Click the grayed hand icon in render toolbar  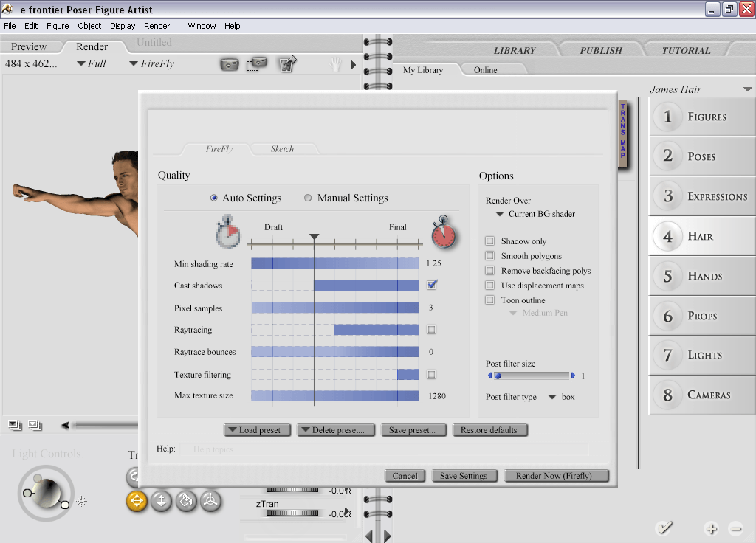[336, 64]
